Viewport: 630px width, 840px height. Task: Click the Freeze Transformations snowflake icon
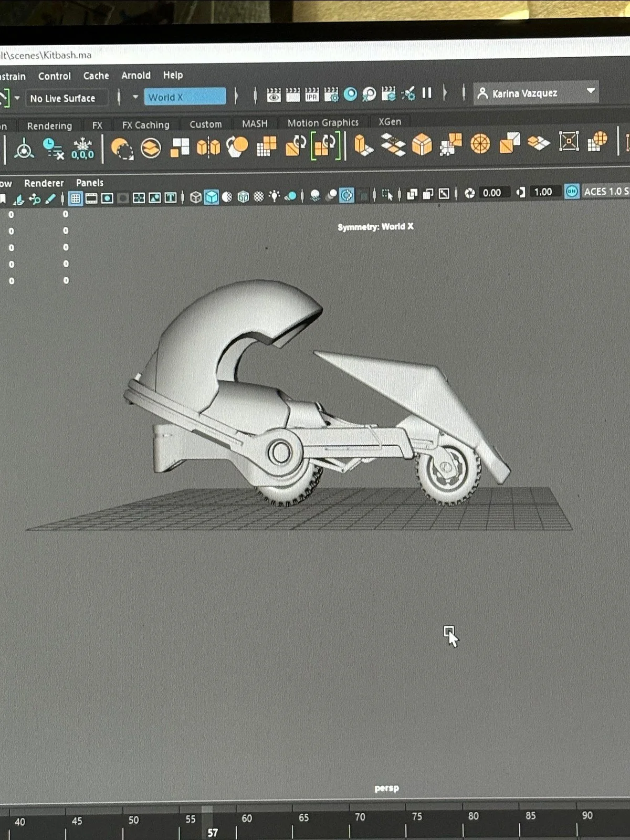[x=82, y=148]
